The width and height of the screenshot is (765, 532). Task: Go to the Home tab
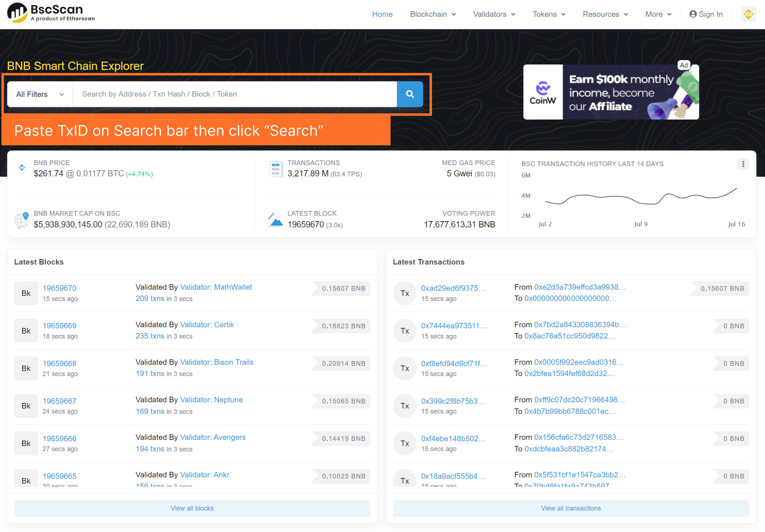pyautogui.click(x=382, y=14)
